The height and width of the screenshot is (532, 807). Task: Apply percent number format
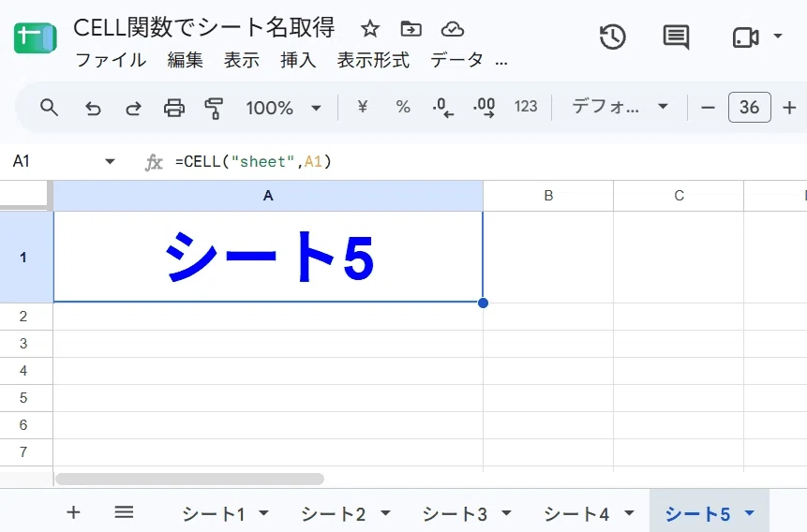tap(403, 107)
